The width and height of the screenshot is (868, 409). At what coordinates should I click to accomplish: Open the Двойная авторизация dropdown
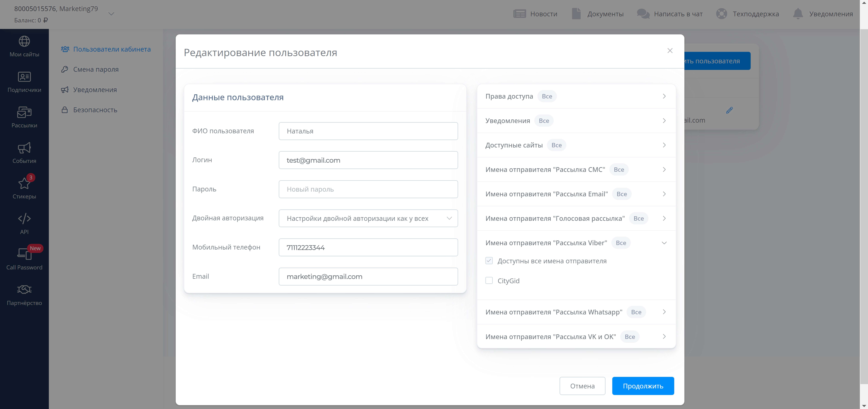368,218
